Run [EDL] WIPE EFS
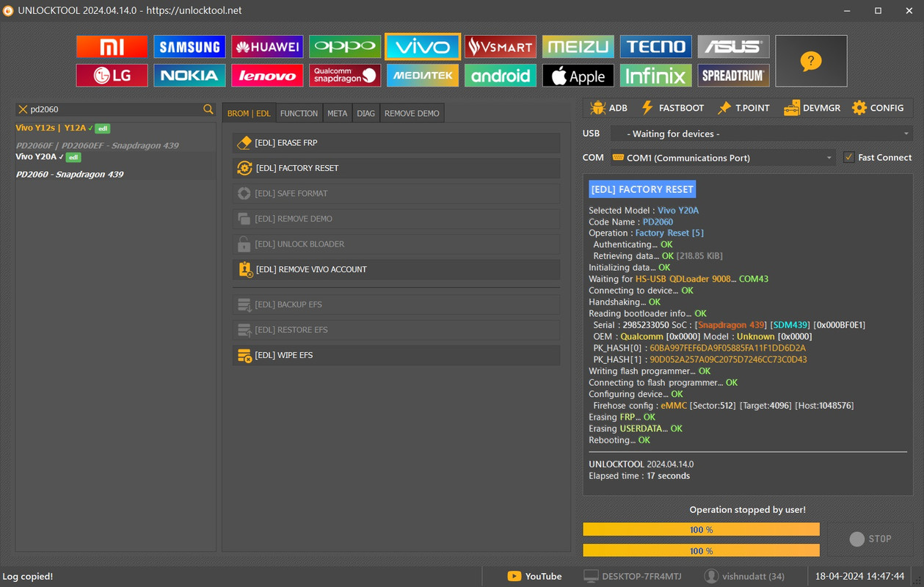This screenshot has width=924, height=587. pos(396,355)
